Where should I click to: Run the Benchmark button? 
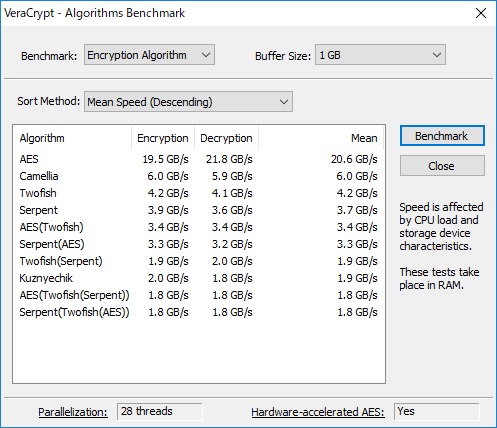[x=442, y=136]
